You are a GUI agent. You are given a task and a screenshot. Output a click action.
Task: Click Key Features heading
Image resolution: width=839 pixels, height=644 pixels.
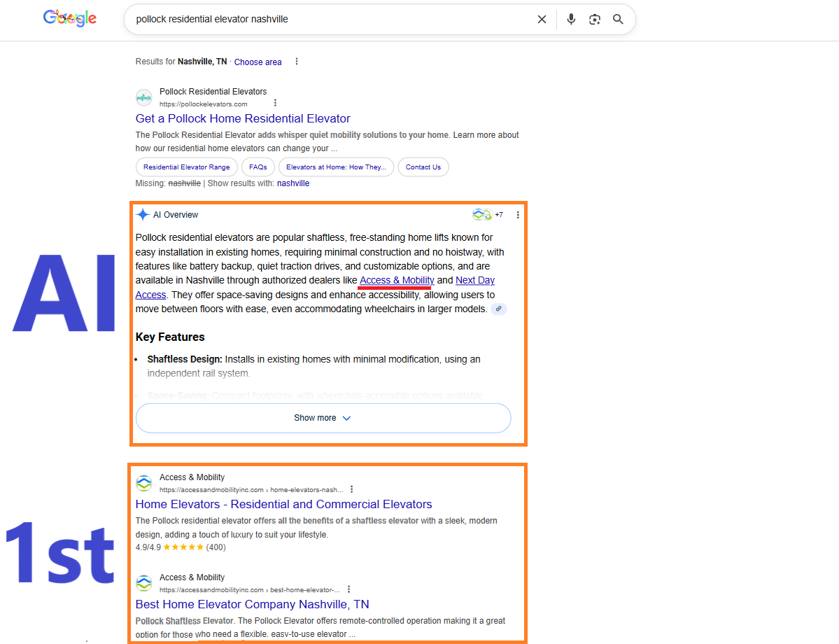(x=170, y=337)
